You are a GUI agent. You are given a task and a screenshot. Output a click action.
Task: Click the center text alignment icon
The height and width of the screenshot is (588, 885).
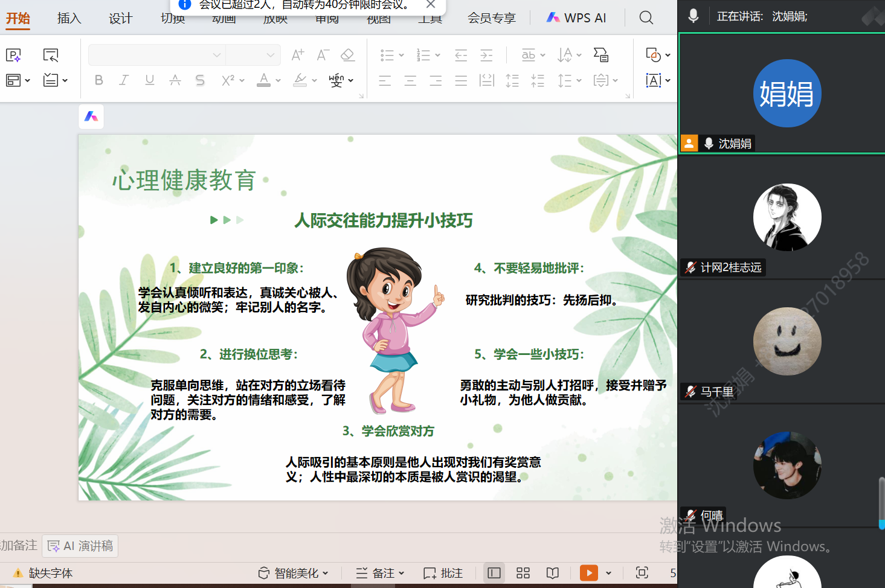click(x=410, y=80)
